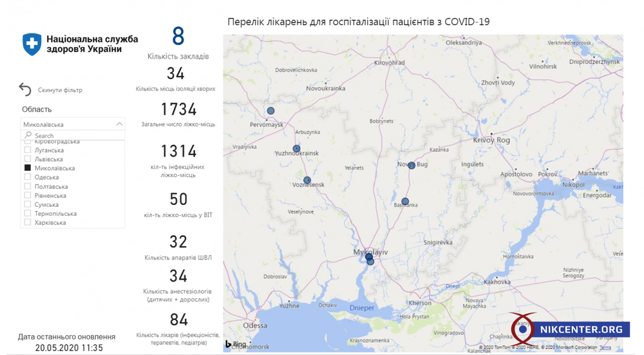The width and height of the screenshot is (644, 355).
Task: Uncheck the Миколаївська region checkbox
Action: click(28, 168)
